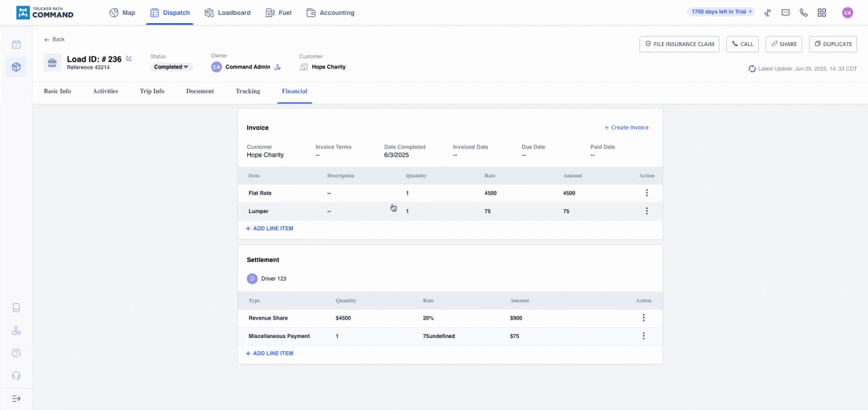Expand the sidebar with the arrow icon
Screen dimensions: 868x410
pyautogui.click(x=16, y=398)
